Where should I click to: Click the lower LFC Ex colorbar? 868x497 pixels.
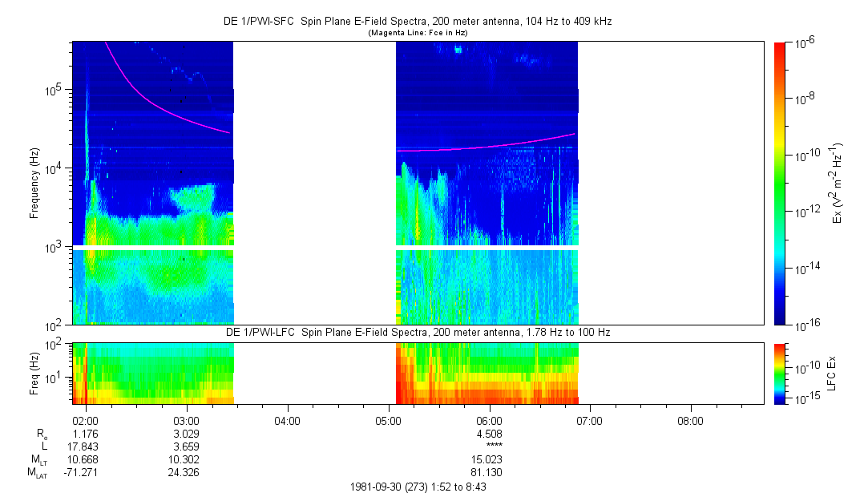tap(780, 373)
